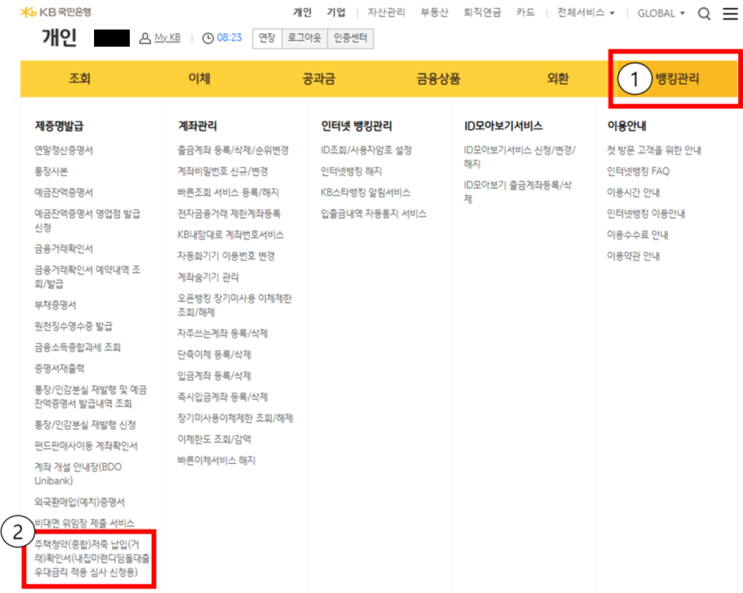Open 예금잔액증명서 link
Image resolution: width=743 pixels, height=593 pixels.
(63, 192)
